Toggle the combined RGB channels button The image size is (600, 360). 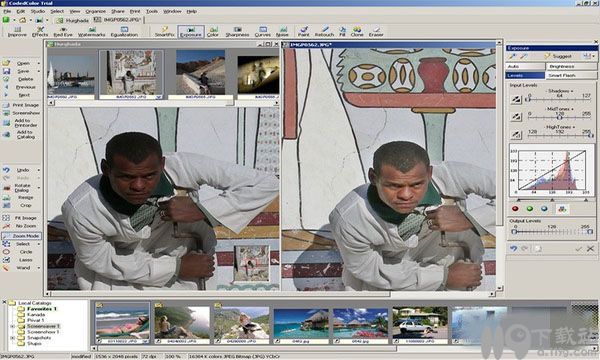[x=562, y=209]
